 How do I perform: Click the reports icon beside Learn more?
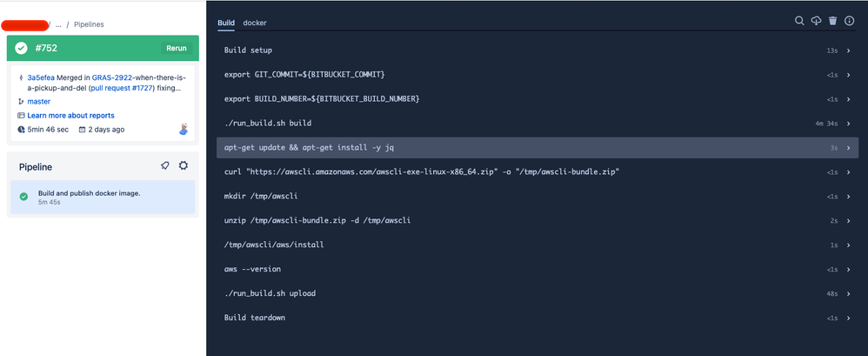click(21, 116)
